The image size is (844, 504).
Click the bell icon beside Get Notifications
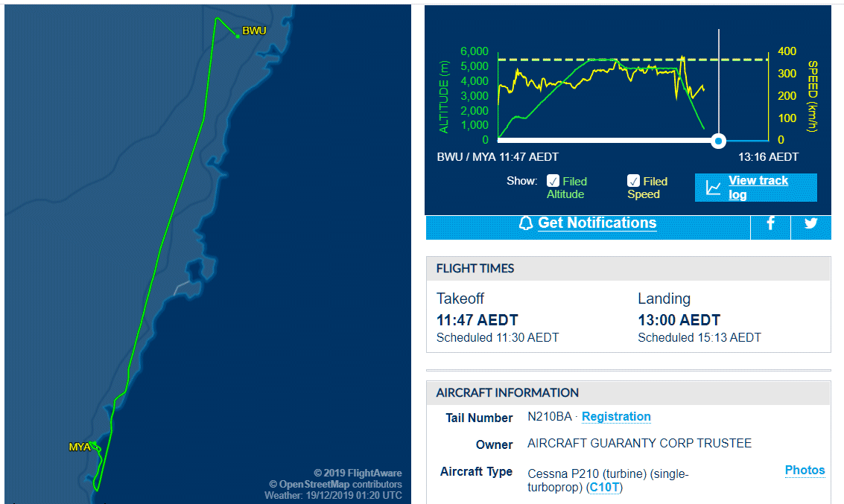(526, 223)
